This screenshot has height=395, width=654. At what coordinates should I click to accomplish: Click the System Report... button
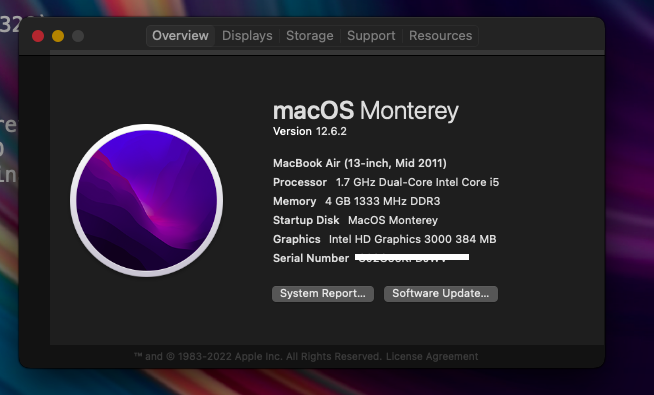pyautogui.click(x=323, y=294)
